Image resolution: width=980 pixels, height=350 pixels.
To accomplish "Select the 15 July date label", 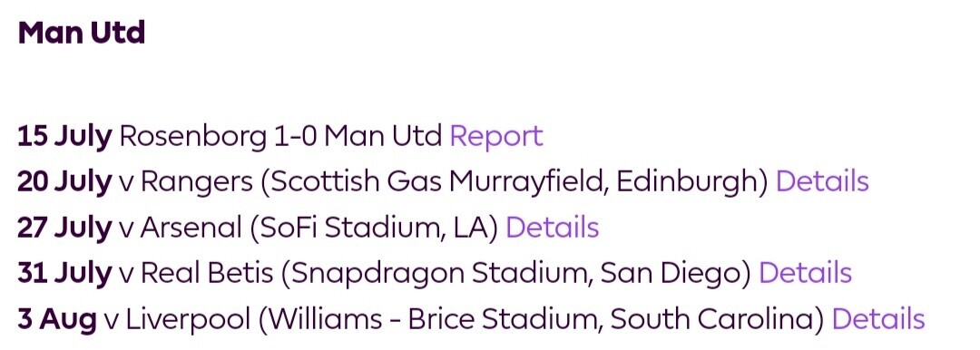I will coord(65,136).
